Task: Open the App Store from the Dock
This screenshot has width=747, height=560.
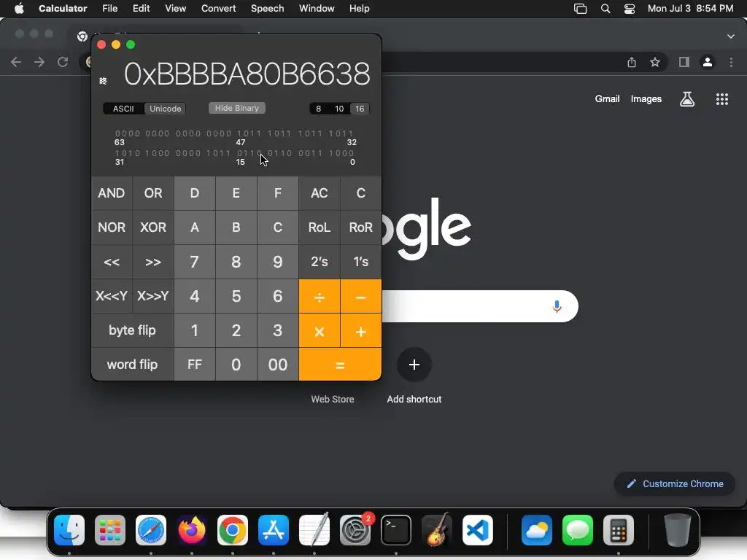Action: (274, 530)
